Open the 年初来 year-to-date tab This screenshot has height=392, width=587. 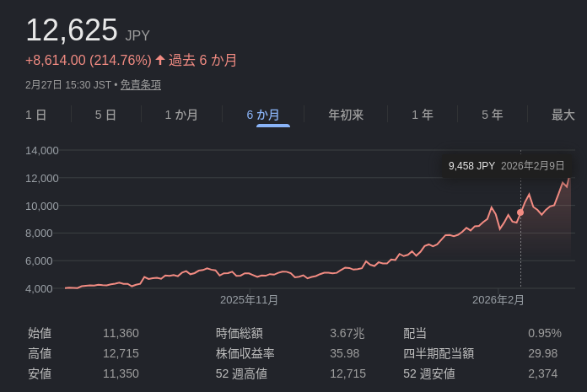pyautogui.click(x=346, y=115)
